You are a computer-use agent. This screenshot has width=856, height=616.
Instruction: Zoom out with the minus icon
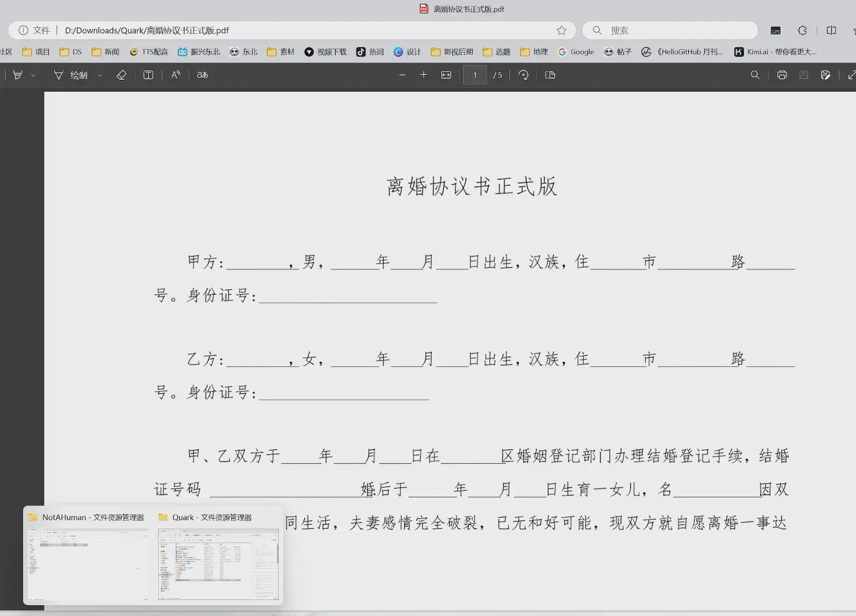pos(402,75)
